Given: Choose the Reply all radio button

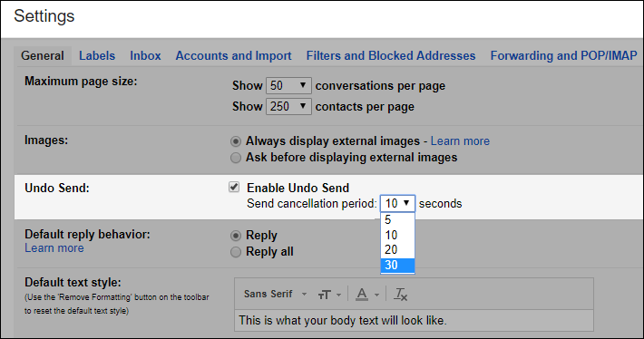Looking at the screenshot, I should (236, 252).
